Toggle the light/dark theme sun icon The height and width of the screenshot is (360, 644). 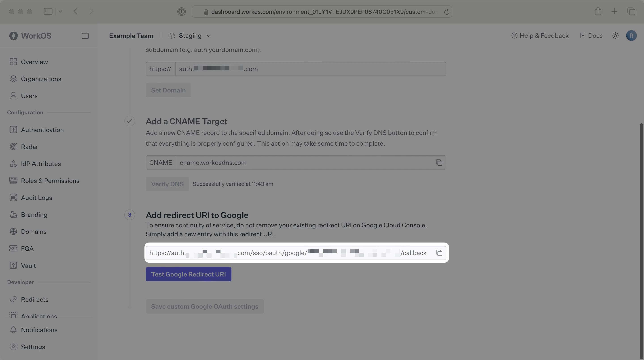(x=615, y=36)
